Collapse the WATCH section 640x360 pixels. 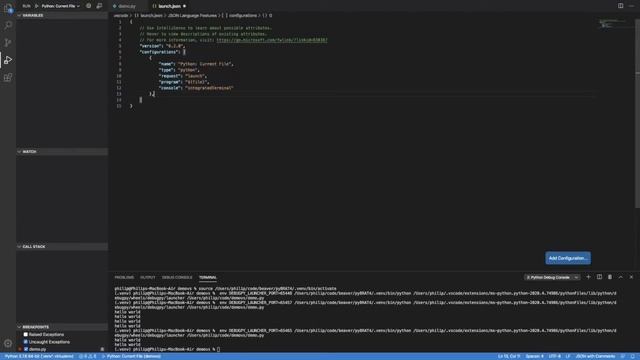point(62,151)
